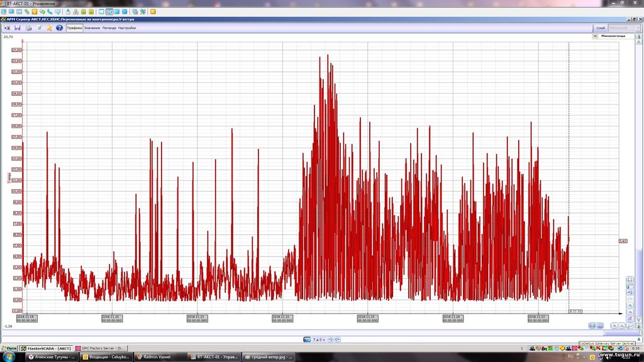
Task: Open help via blue question mark icon
Action: tap(60, 28)
